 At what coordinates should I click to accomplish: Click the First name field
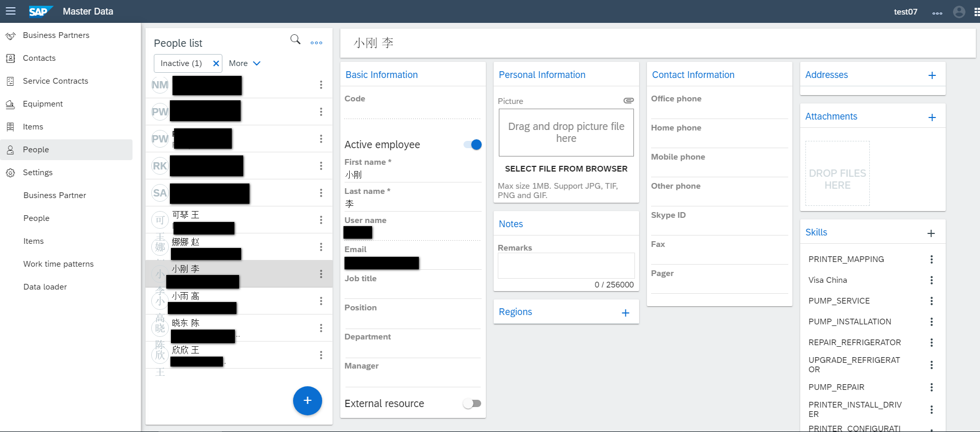tap(413, 175)
